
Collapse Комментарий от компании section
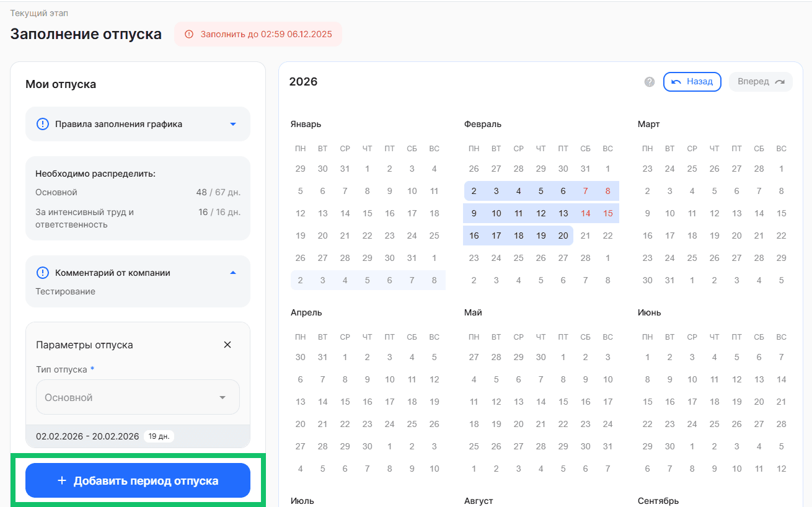[233, 273]
